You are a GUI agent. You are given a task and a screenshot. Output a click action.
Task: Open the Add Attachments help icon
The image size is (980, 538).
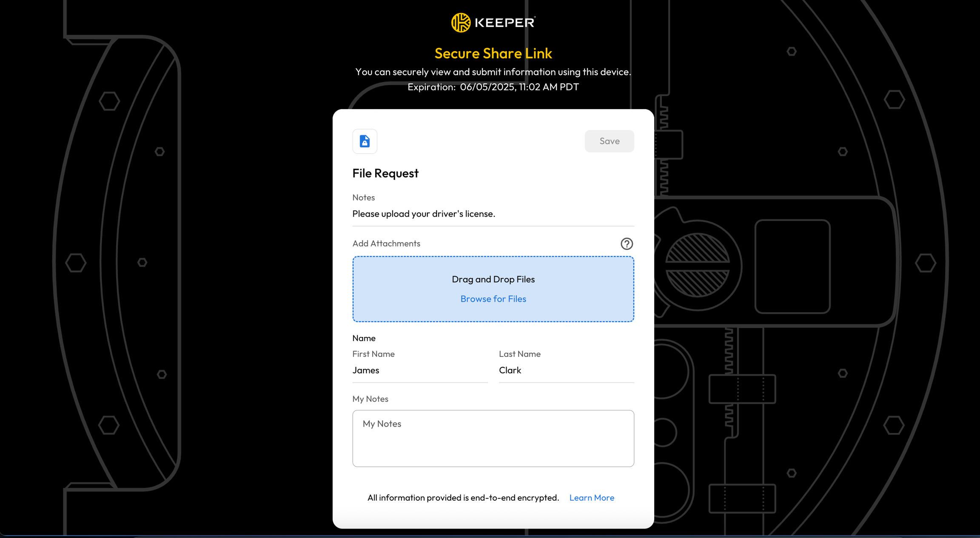[x=626, y=244]
